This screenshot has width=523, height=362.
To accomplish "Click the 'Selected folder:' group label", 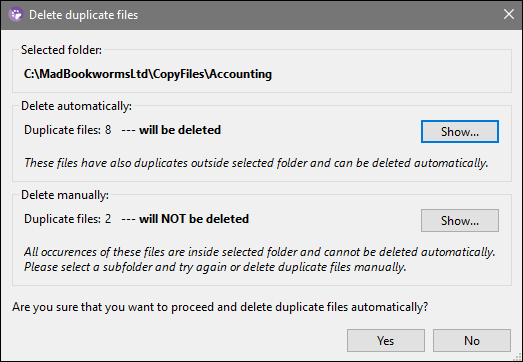I will pos(61,50).
